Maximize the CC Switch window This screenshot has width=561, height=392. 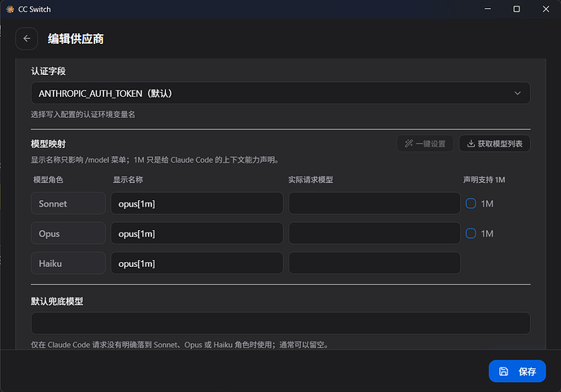pos(516,9)
